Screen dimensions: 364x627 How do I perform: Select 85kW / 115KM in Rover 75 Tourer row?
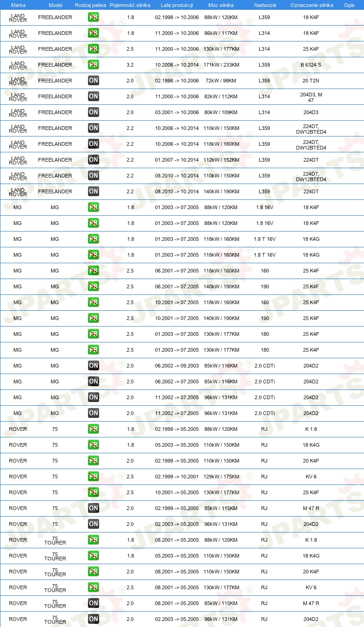[221, 603]
